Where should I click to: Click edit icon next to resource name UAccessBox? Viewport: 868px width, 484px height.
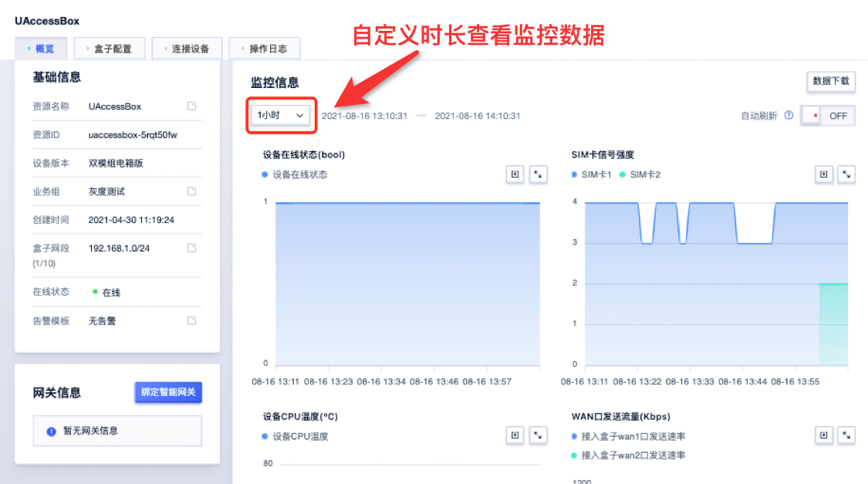point(192,107)
